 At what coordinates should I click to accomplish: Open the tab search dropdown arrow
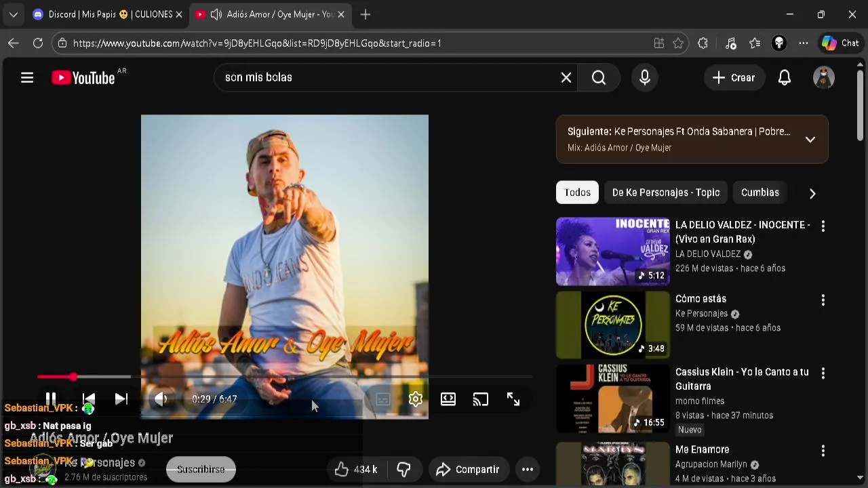coord(13,14)
